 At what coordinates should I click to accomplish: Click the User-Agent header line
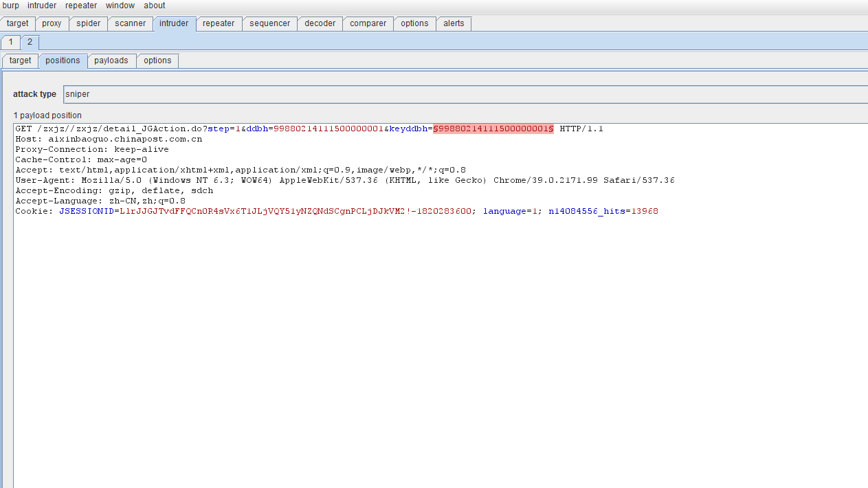[x=345, y=180]
